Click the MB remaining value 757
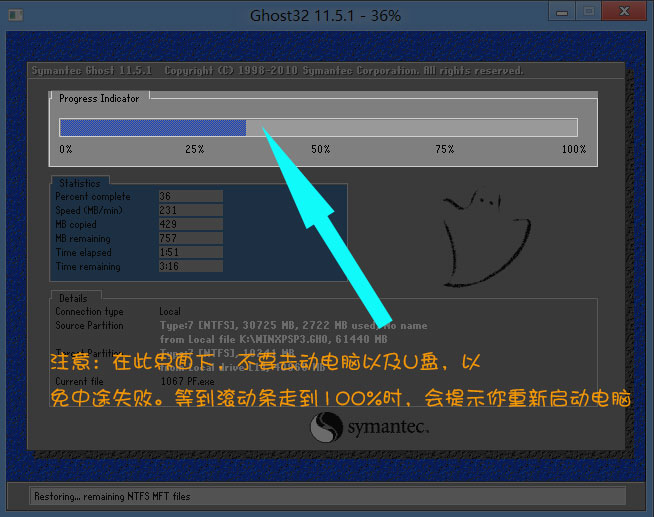This screenshot has height=517, width=654. tap(191, 238)
